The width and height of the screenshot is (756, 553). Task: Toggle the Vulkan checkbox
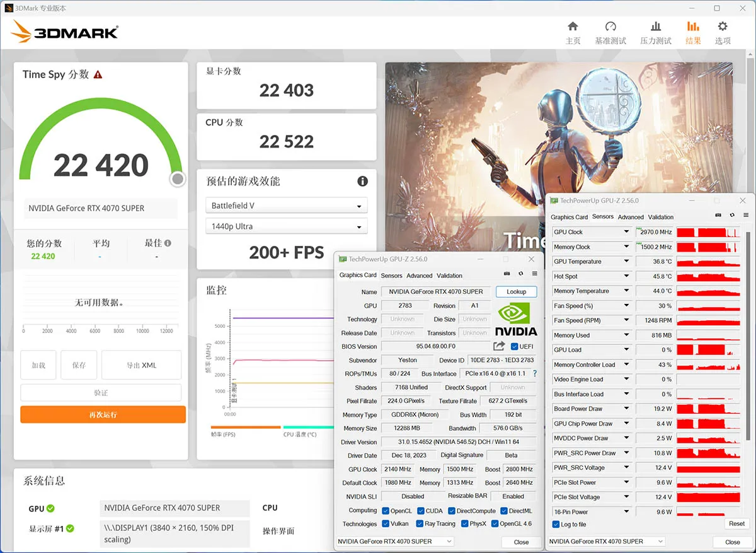click(385, 523)
